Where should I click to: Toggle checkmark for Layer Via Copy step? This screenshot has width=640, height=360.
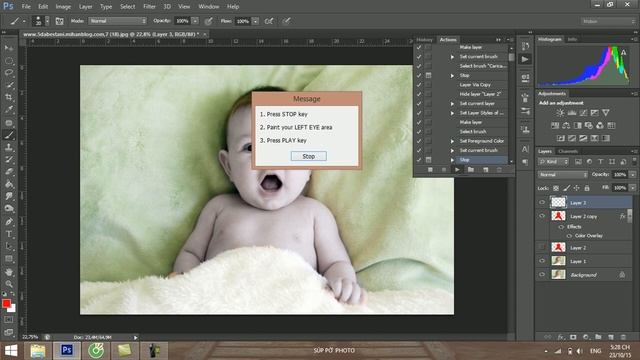[419, 85]
